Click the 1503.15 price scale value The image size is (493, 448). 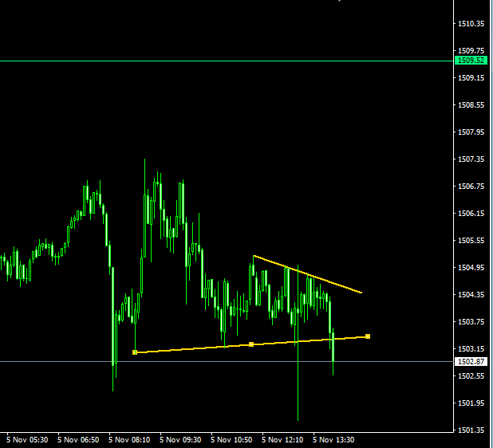click(471, 348)
